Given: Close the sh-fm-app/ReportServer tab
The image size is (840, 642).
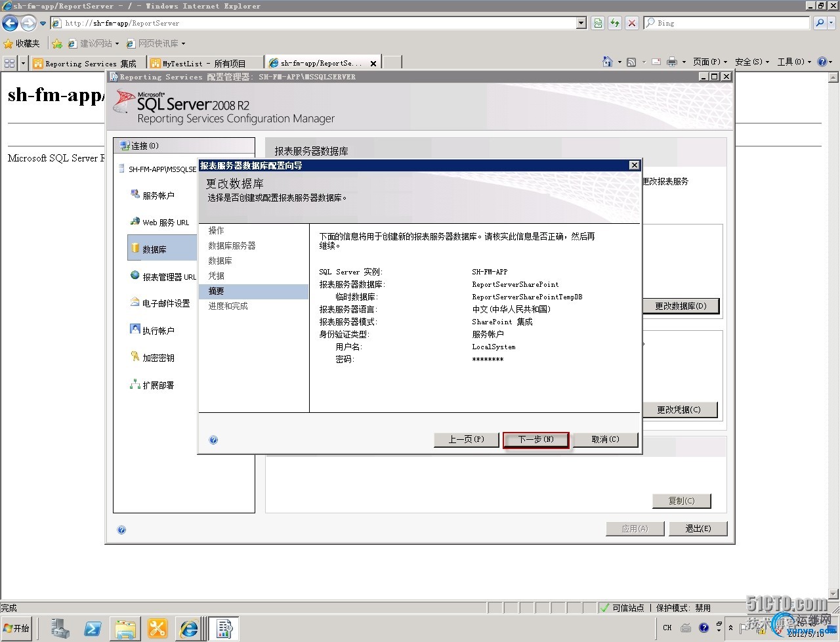Looking at the screenshot, I should pos(373,64).
